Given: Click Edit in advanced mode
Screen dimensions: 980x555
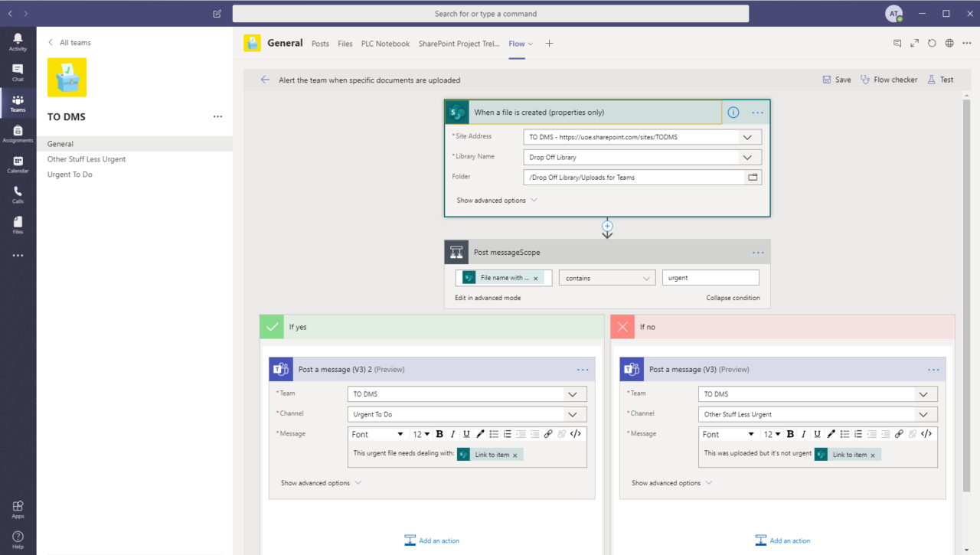Looking at the screenshot, I should (x=488, y=297).
